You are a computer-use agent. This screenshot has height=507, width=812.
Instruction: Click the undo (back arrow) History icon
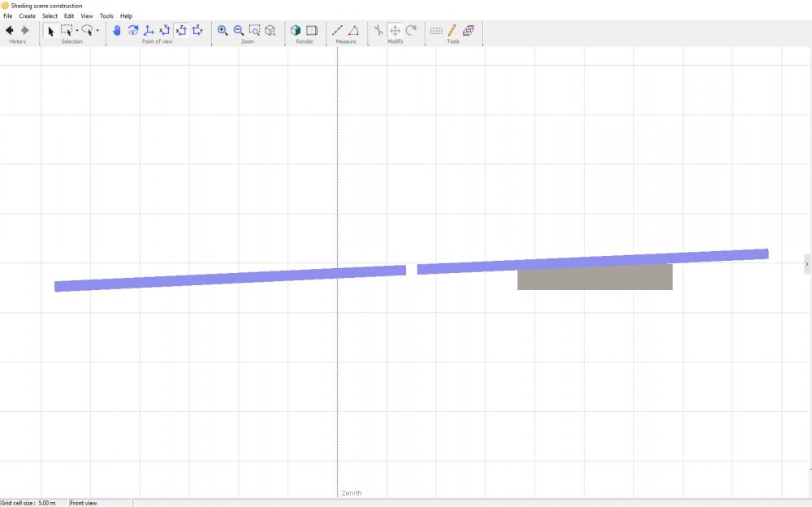(10, 31)
